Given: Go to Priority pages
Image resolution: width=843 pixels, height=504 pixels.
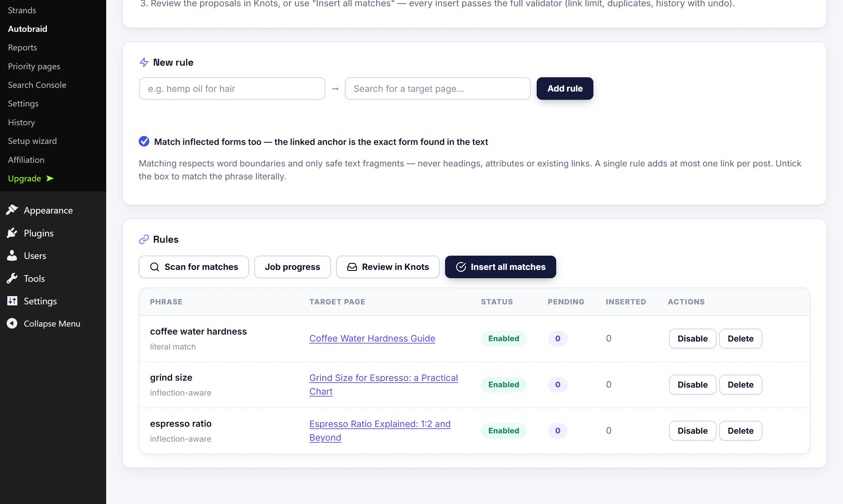Looking at the screenshot, I should (x=34, y=66).
